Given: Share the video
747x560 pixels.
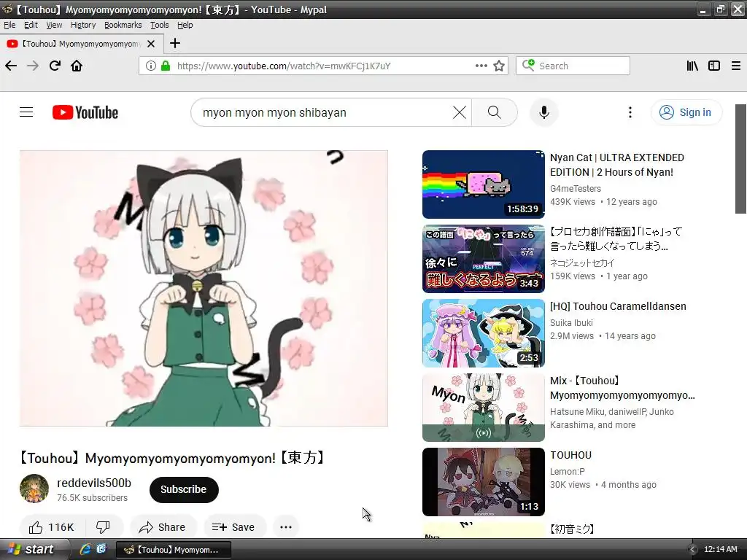Looking at the screenshot, I should click(163, 526).
